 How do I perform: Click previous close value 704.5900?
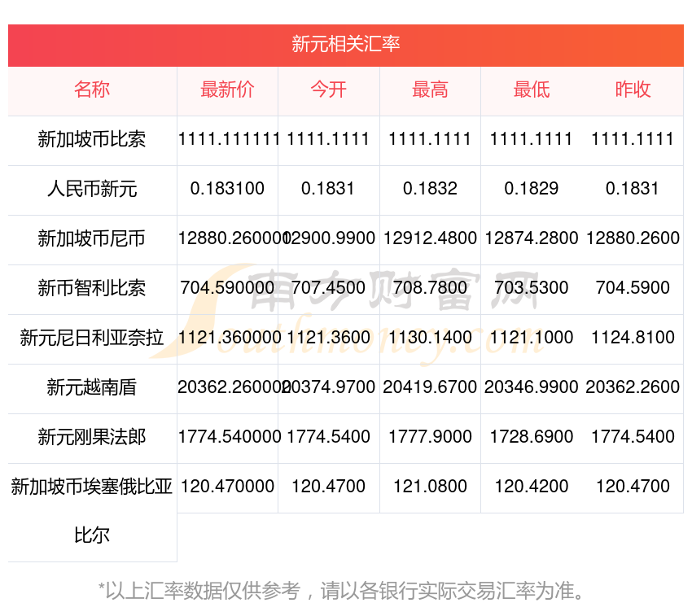(633, 288)
